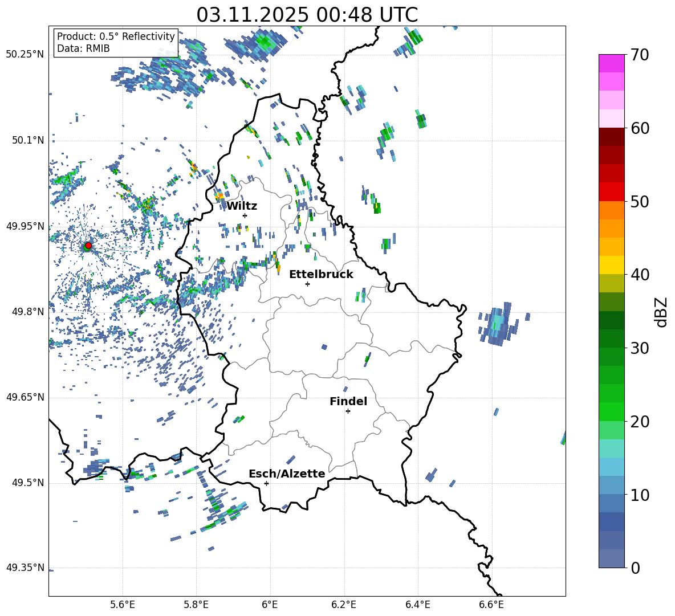Select the Ettelbruck city label
The height and width of the screenshot is (616, 675).
(x=321, y=275)
